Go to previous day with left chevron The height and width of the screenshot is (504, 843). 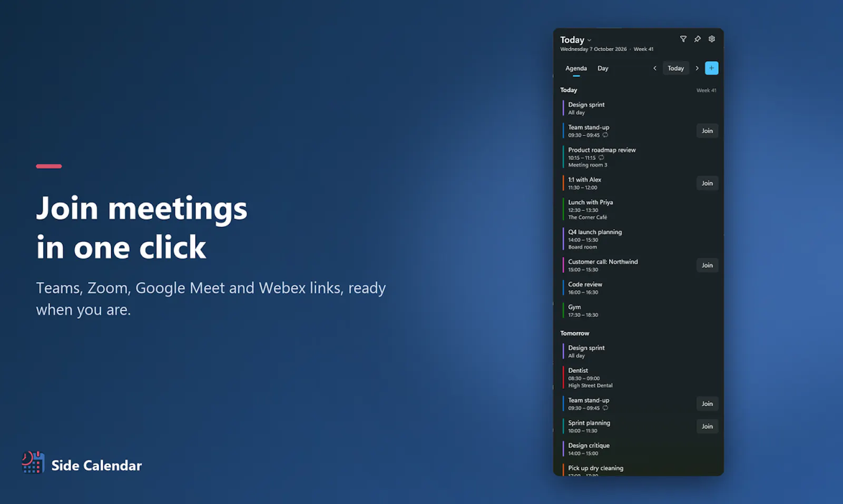[655, 68]
